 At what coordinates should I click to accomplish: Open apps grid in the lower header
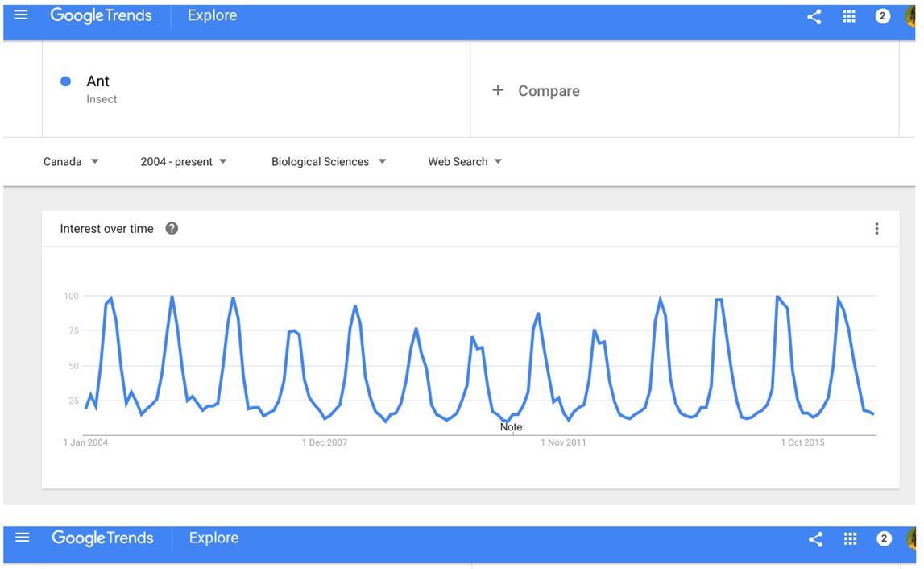click(850, 538)
